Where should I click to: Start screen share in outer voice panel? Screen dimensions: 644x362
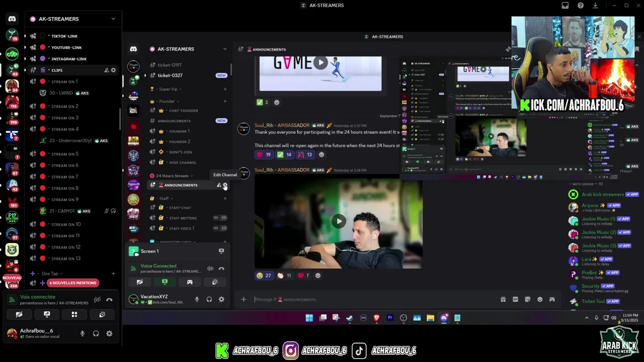[x=47, y=315]
